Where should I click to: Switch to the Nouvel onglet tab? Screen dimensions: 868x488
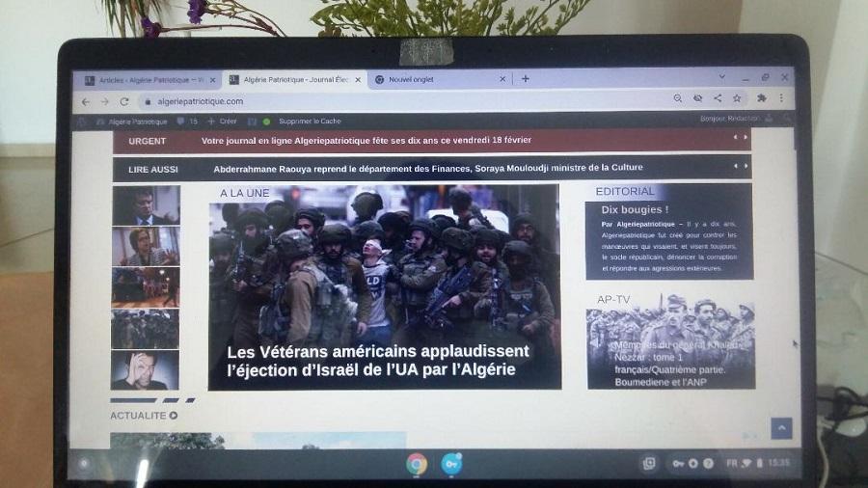440,79
